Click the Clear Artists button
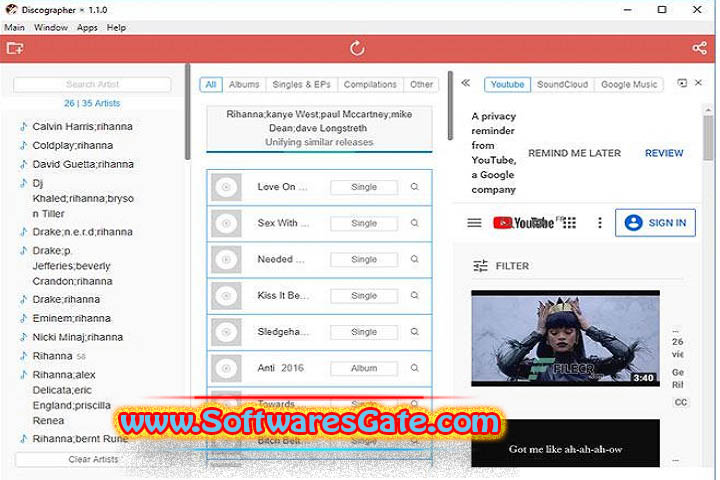The width and height of the screenshot is (720, 480). [x=93, y=459]
